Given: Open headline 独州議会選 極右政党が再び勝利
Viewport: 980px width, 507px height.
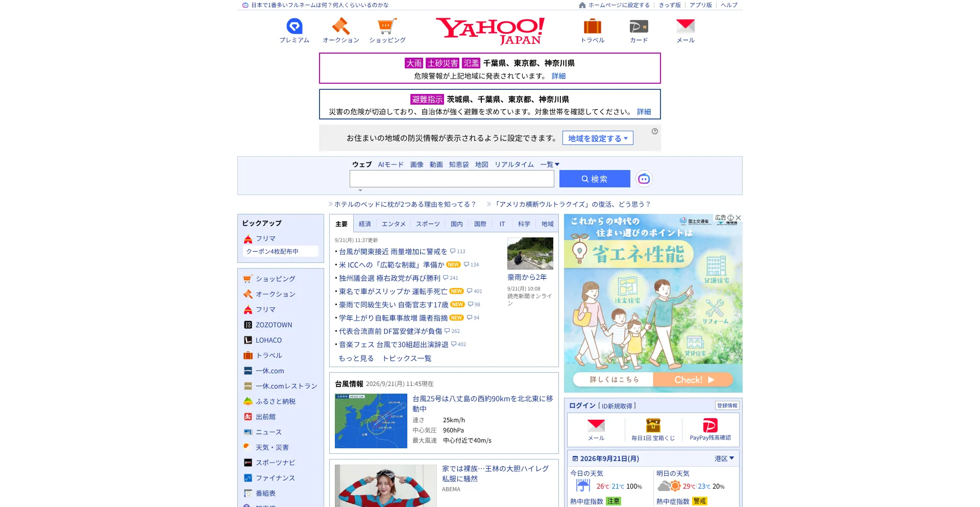Looking at the screenshot, I should [x=389, y=278].
